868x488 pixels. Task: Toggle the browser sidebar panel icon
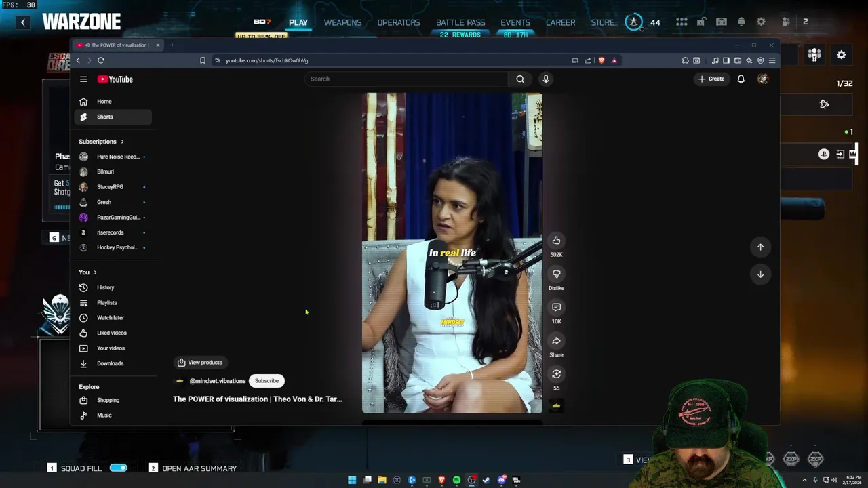(726, 60)
